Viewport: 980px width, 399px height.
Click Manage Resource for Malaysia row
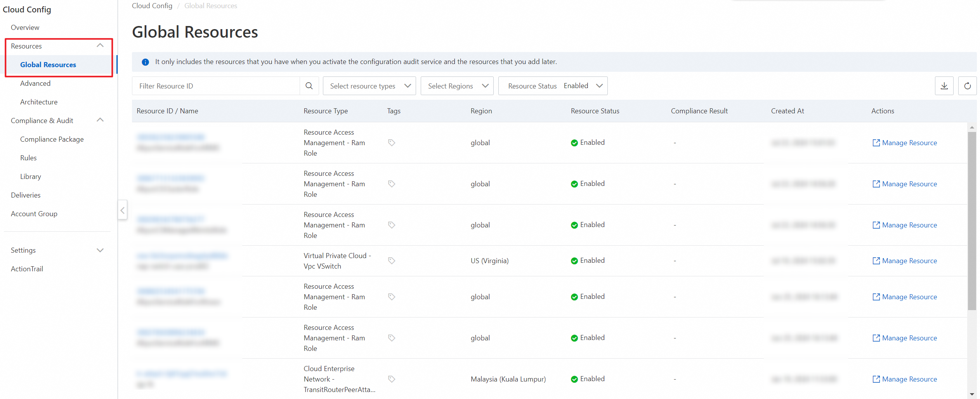(x=905, y=379)
